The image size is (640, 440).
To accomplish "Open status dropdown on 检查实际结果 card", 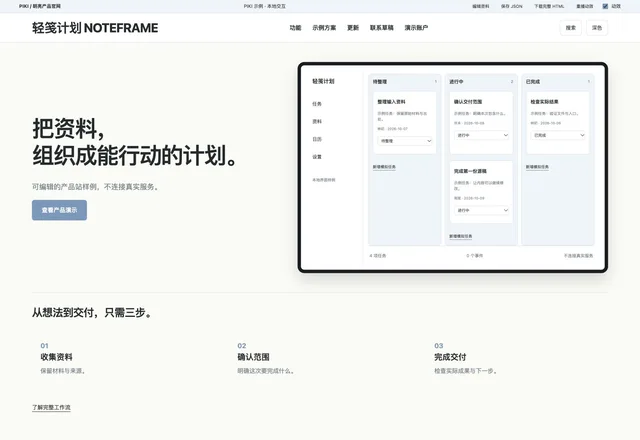I will (x=558, y=135).
